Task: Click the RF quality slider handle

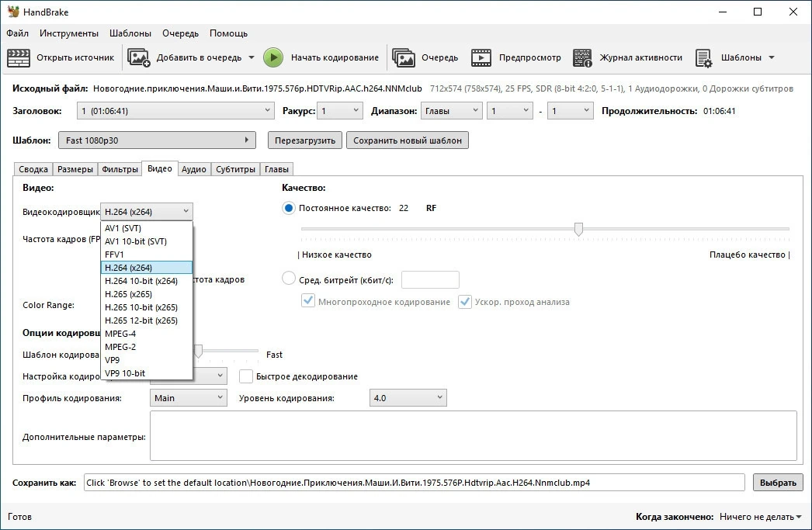Action: (x=578, y=229)
